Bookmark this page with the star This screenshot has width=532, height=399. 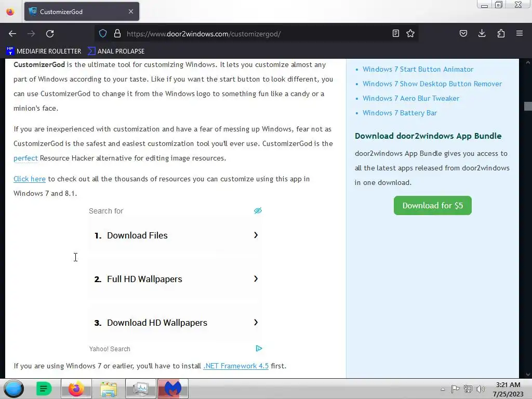pyautogui.click(x=410, y=33)
